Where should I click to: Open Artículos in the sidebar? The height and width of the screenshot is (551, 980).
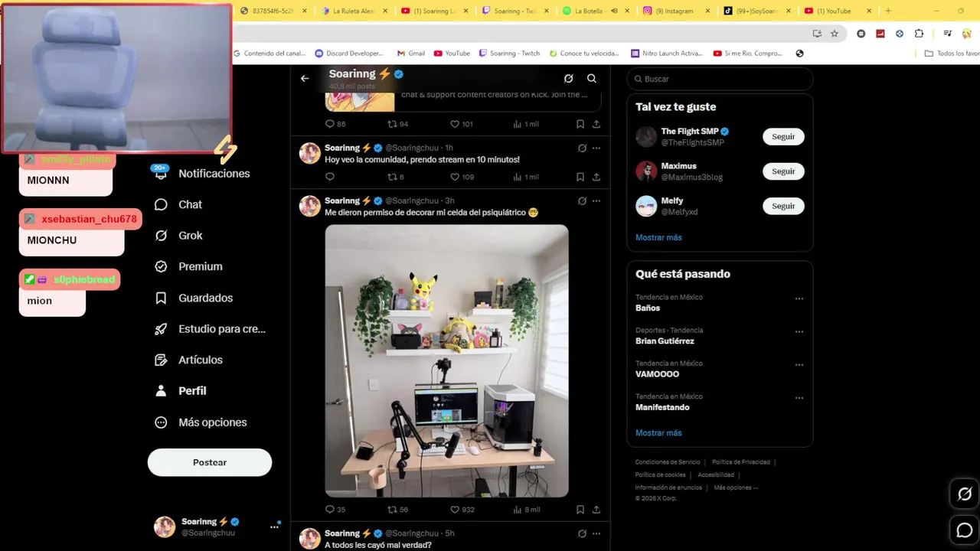[x=188, y=360]
